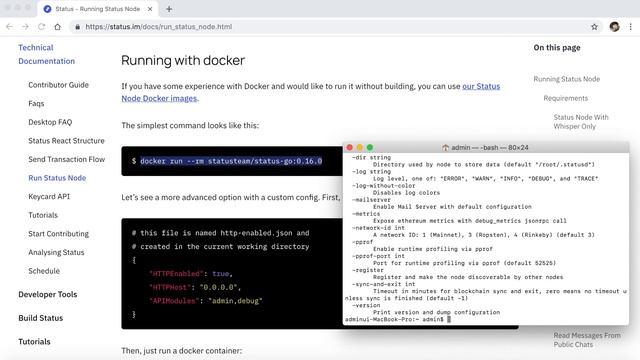Expand the Developer Tools section
640x360 pixels.
click(x=48, y=294)
